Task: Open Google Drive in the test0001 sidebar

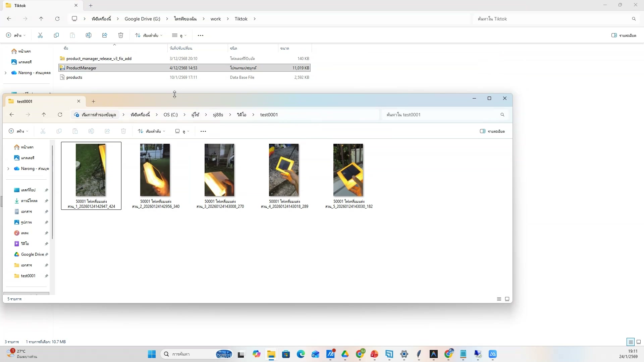Action: [x=32, y=254]
